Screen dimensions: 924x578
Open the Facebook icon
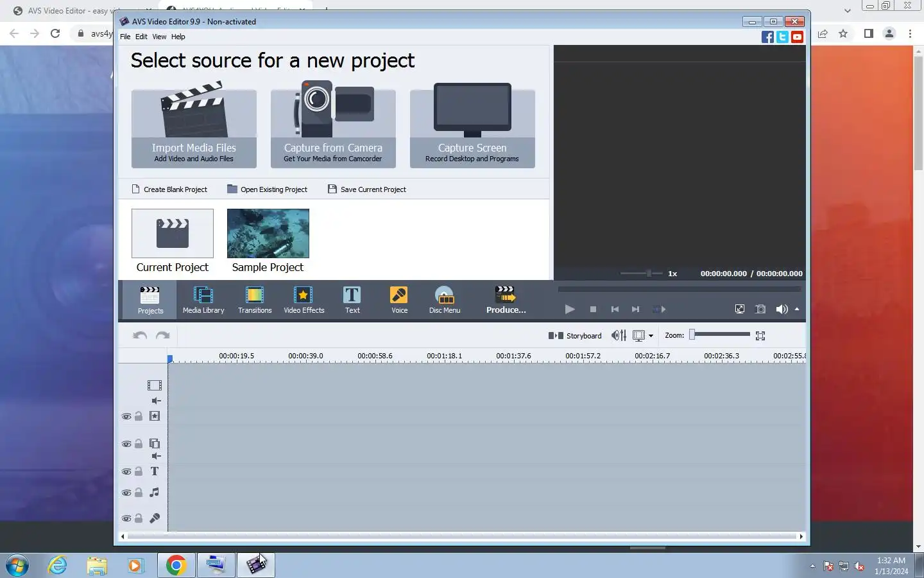pos(767,37)
